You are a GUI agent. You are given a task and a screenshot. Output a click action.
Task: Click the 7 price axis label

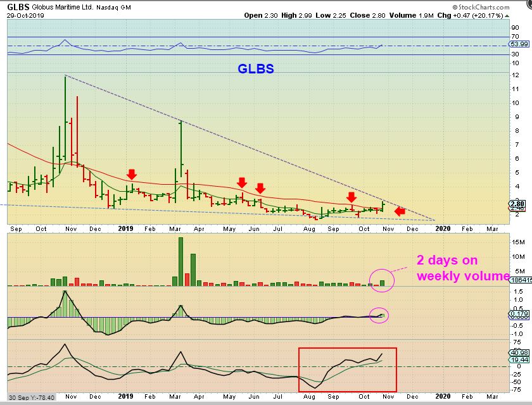pos(517,145)
